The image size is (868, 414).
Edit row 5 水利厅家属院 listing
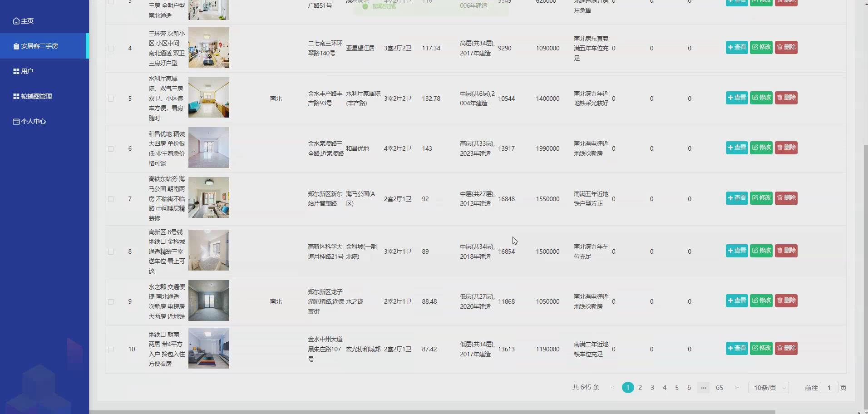click(761, 98)
